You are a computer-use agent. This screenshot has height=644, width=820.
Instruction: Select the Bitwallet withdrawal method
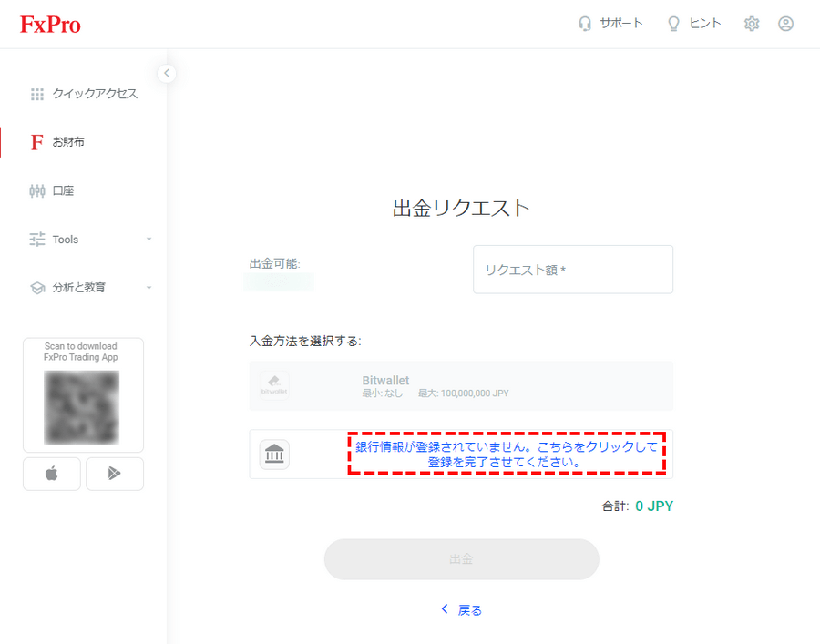click(461, 386)
